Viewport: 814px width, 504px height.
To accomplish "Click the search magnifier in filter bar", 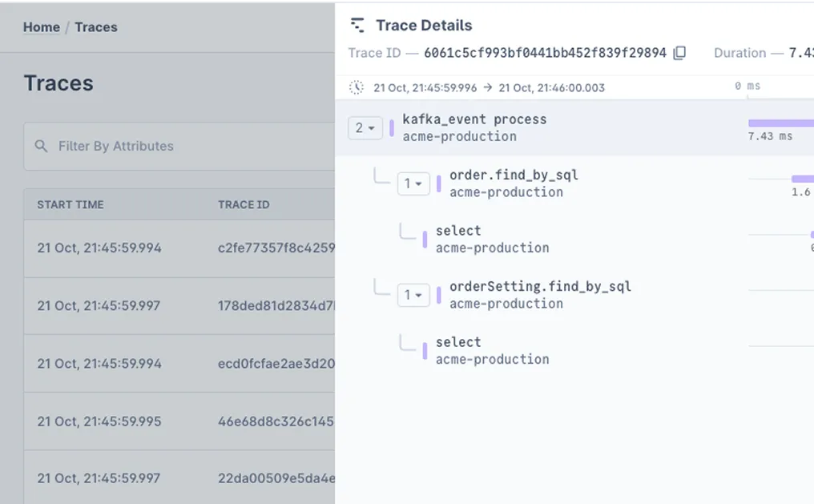I will pyautogui.click(x=41, y=146).
